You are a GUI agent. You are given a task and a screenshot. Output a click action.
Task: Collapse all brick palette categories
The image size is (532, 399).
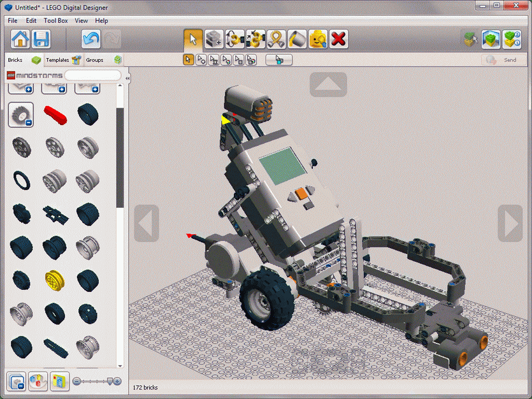point(16,381)
